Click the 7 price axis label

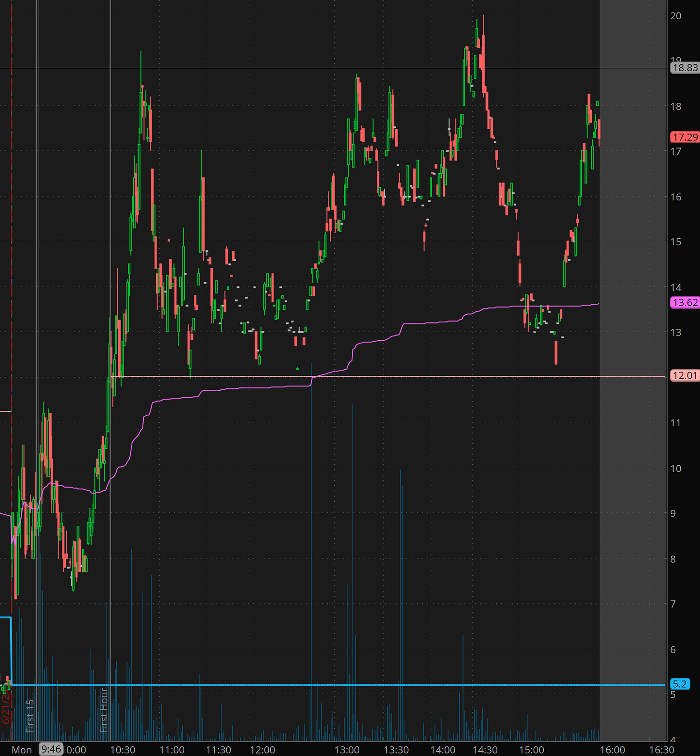[673, 604]
